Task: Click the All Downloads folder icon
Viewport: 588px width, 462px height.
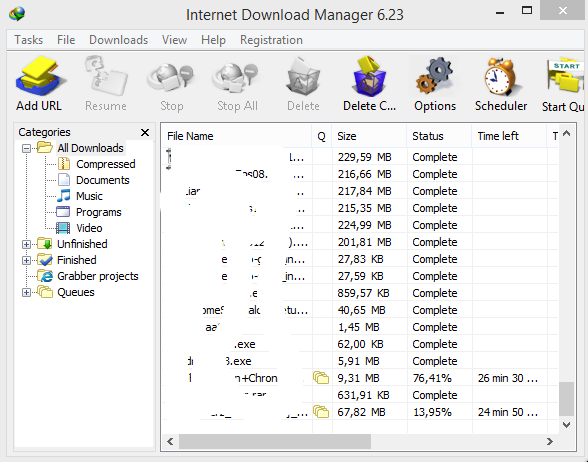Action: (x=45, y=148)
